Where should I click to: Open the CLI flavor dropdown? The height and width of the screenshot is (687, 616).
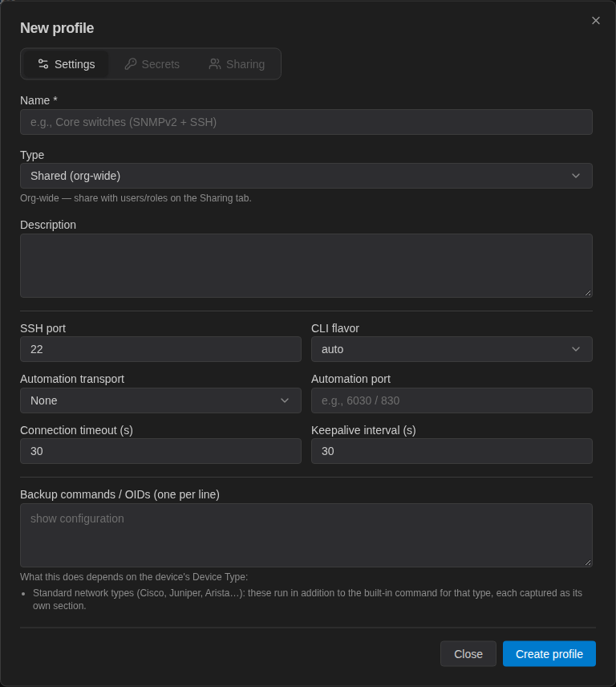452,349
